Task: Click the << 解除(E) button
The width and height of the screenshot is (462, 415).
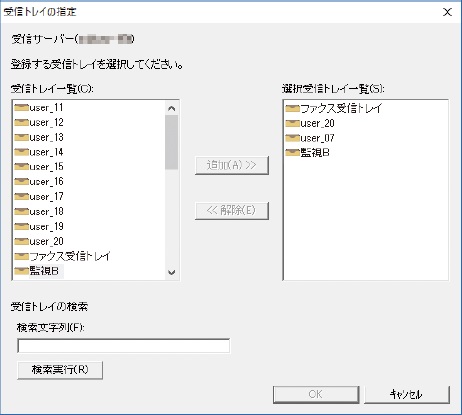Action: (x=232, y=210)
